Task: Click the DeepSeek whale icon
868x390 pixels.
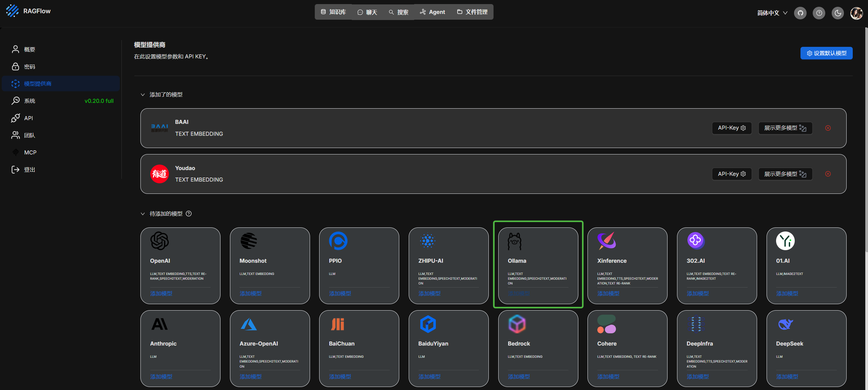Action: [785, 324]
